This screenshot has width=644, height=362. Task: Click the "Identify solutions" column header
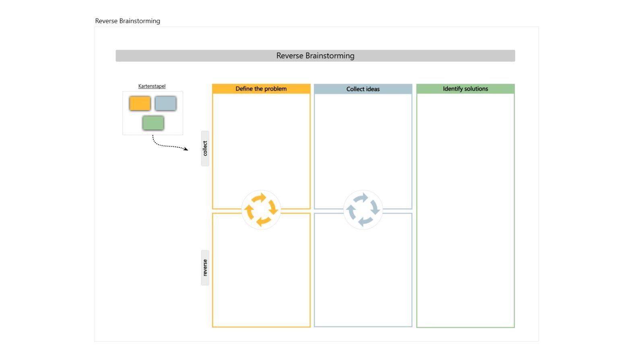click(x=465, y=89)
